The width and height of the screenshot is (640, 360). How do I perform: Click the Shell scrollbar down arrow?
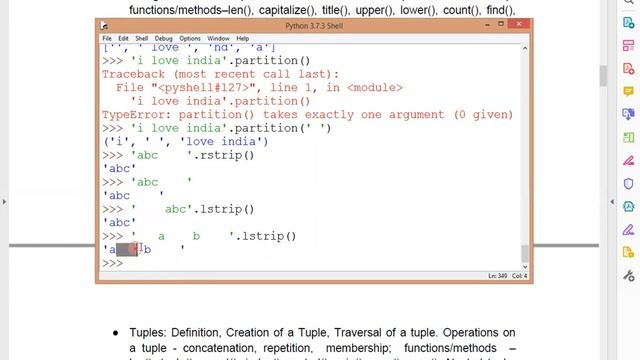point(525,267)
